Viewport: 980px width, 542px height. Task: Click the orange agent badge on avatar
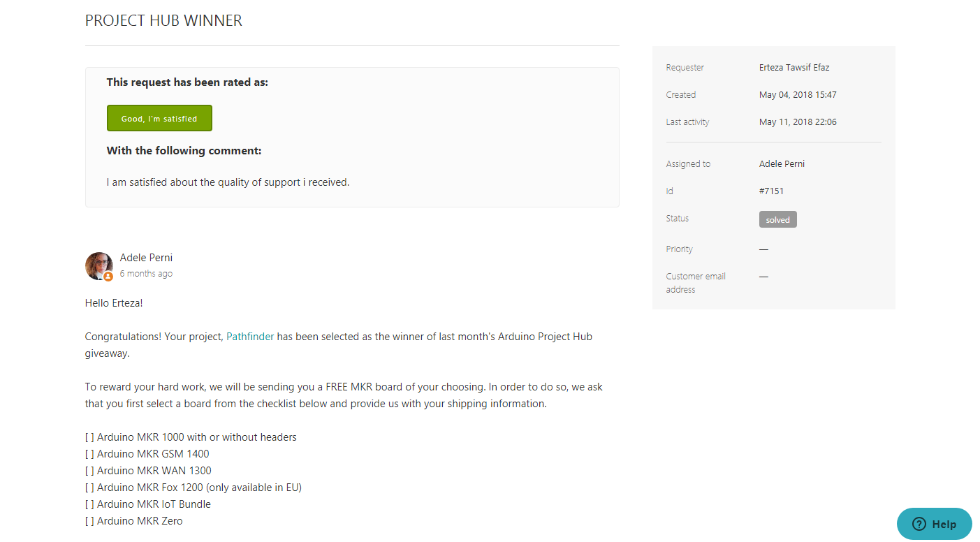point(108,277)
